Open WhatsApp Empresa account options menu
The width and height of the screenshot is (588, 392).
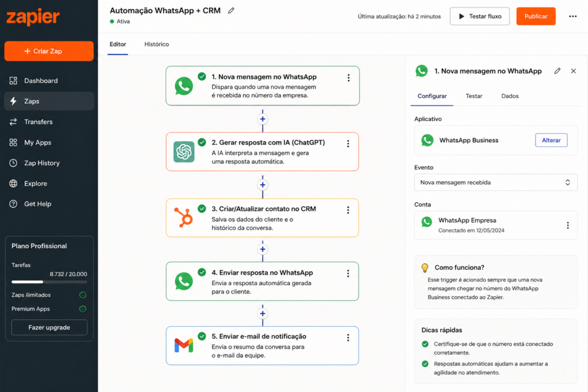pyautogui.click(x=568, y=225)
